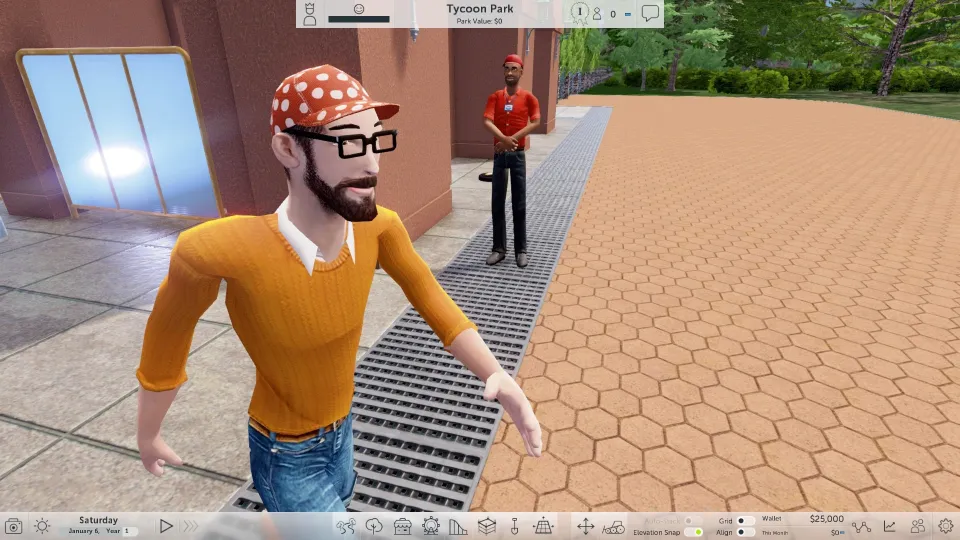960x540 pixels.
Task: Toggle the Align switch
Action: pyautogui.click(x=744, y=532)
